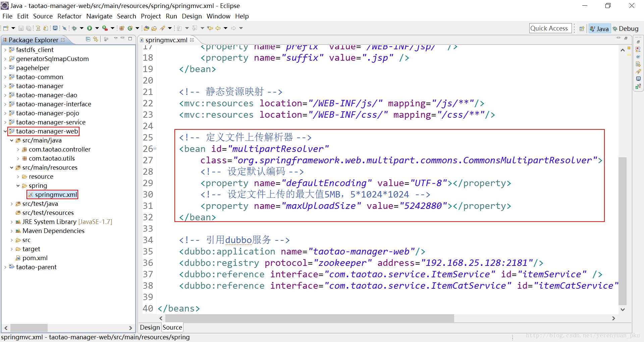Toggle Link with Editor in Package Explorer

tap(96, 39)
